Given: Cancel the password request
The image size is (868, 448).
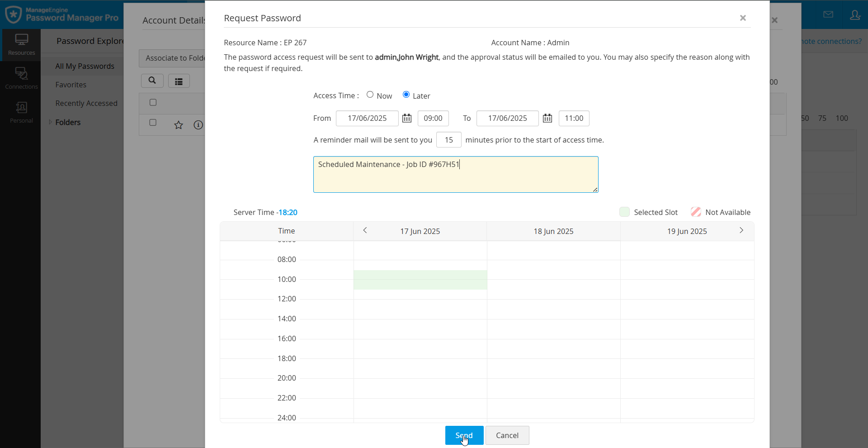Looking at the screenshot, I should [507, 435].
